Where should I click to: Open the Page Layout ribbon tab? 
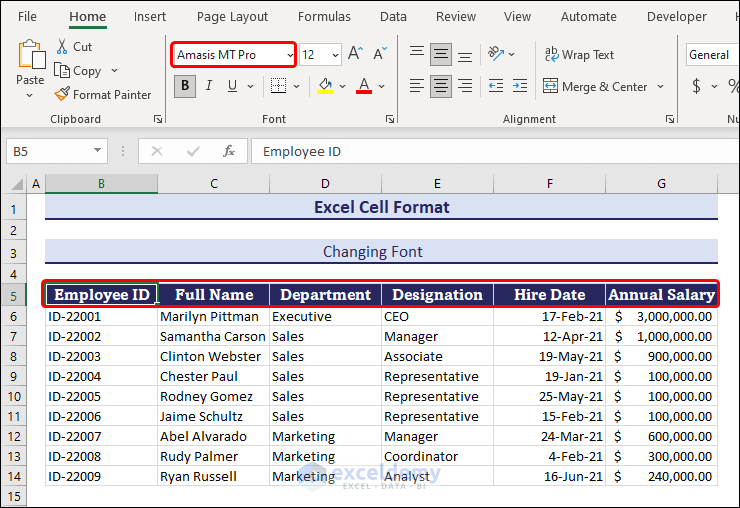pyautogui.click(x=232, y=17)
